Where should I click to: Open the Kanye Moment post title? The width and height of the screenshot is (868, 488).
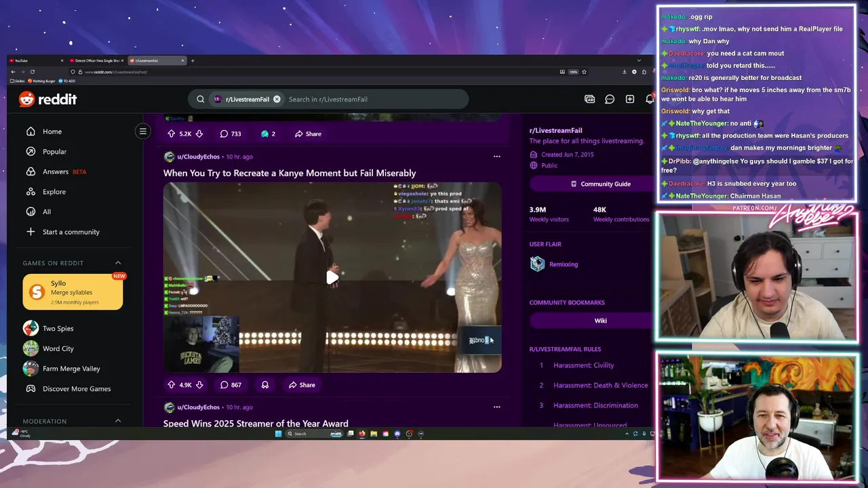pos(290,173)
